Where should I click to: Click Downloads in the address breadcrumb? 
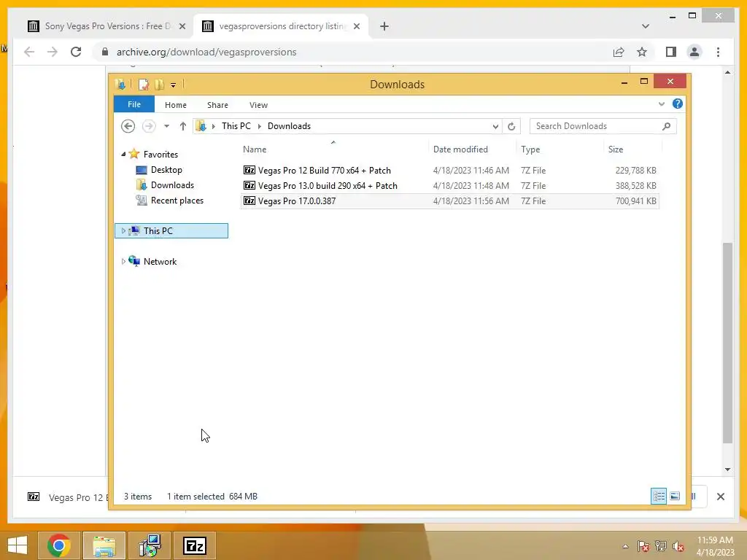pos(289,126)
